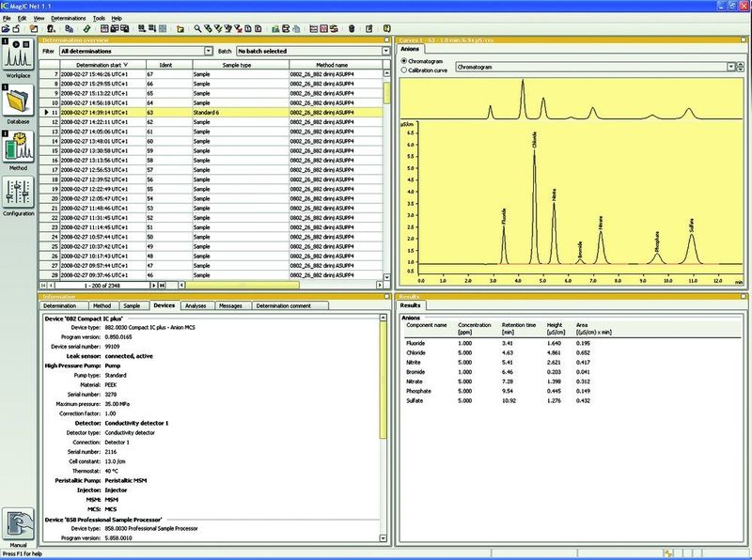The image size is (752, 560).
Task: Click scroll down arrow in Information panel
Action: click(383, 538)
